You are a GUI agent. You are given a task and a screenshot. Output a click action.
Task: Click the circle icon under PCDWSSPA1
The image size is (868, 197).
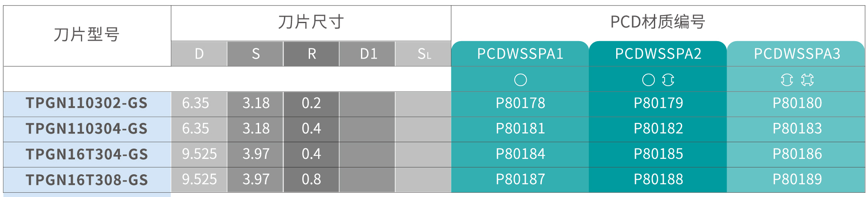tap(520, 80)
